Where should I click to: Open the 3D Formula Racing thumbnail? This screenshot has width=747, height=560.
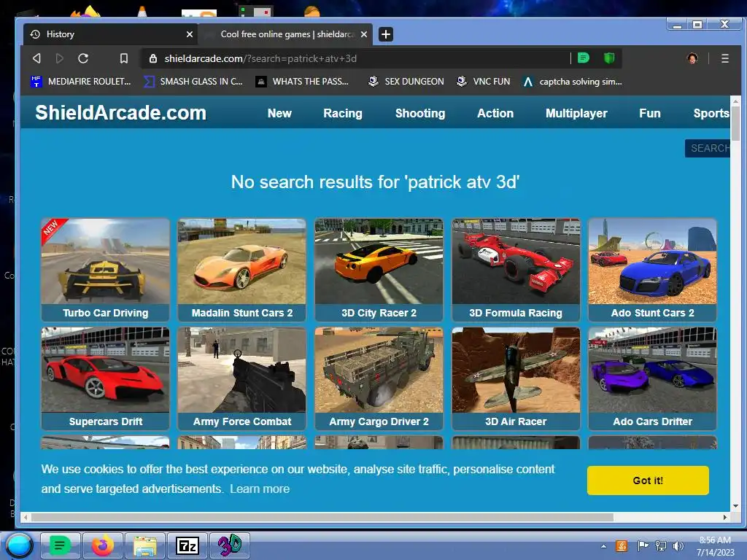tap(516, 270)
